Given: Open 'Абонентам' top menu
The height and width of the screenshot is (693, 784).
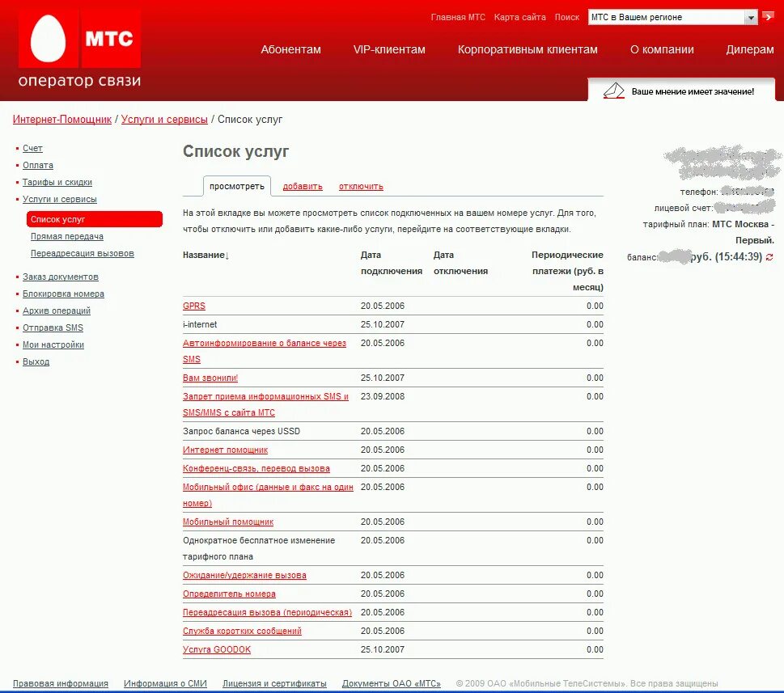Looking at the screenshot, I should 291,49.
